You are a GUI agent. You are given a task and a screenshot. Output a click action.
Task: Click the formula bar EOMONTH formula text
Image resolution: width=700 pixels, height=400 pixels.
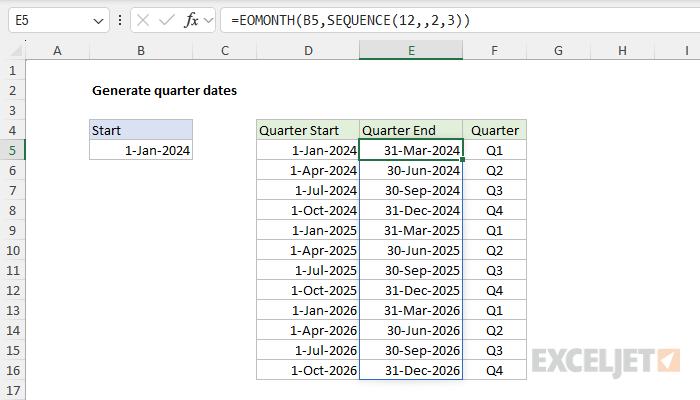(x=350, y=20)
